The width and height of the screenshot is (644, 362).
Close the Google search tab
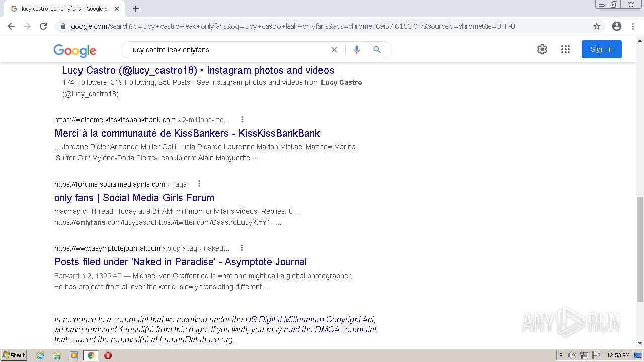click(x=117, y=9)
